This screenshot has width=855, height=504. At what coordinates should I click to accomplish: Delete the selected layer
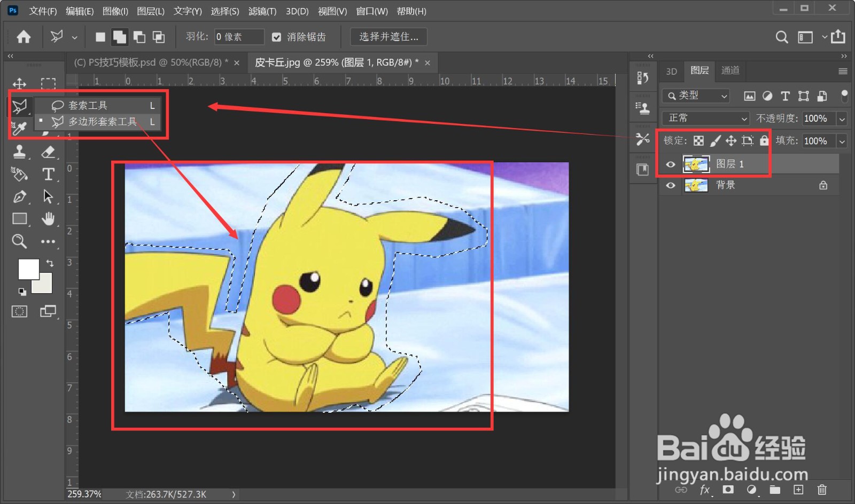(822, 490)
